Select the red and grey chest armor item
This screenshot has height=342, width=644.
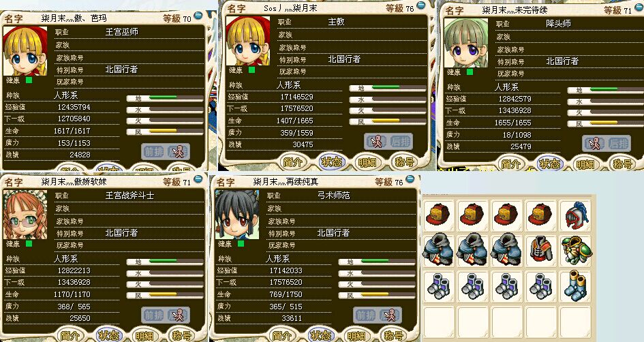coord(540,250)
